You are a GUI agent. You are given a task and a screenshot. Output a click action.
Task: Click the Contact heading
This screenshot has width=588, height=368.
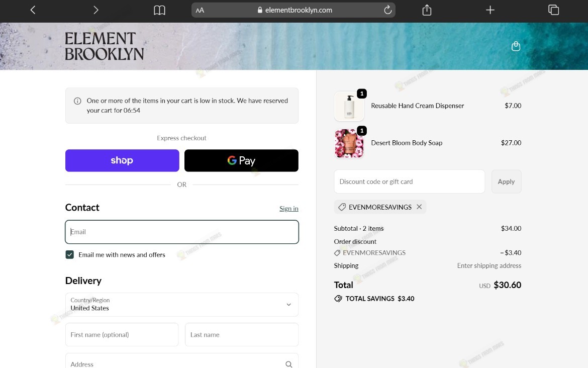(x=82, y=208)
